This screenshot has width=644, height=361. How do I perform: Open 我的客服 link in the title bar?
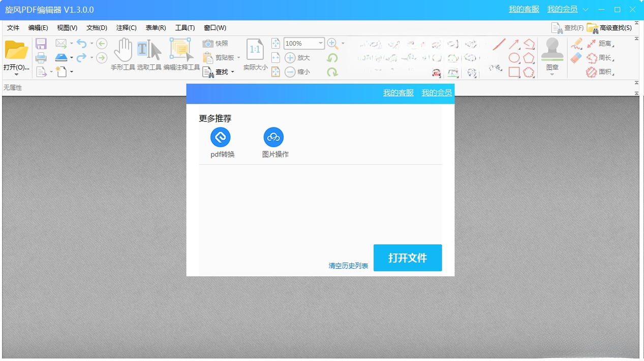coord(524,10)
